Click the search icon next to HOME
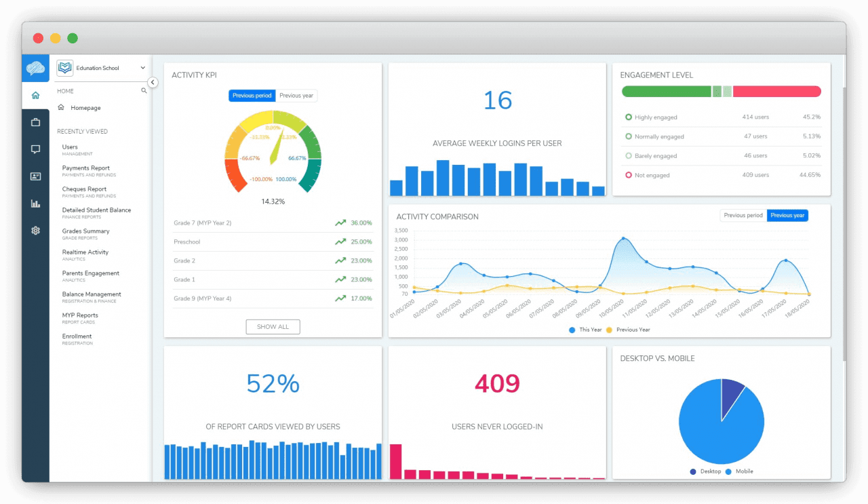The height and width of the screenshot is (504, 868). [x=142, y=90]
